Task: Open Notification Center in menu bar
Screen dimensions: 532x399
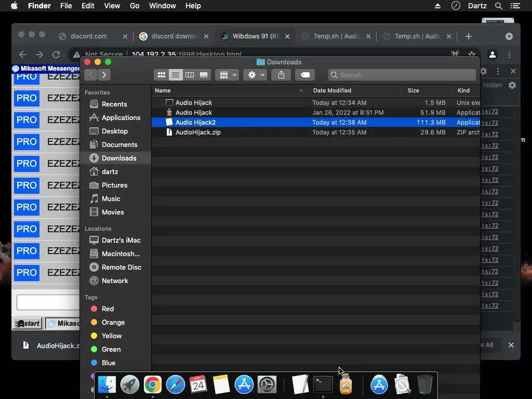Action: pyautogui.click(x=515, y=6)
